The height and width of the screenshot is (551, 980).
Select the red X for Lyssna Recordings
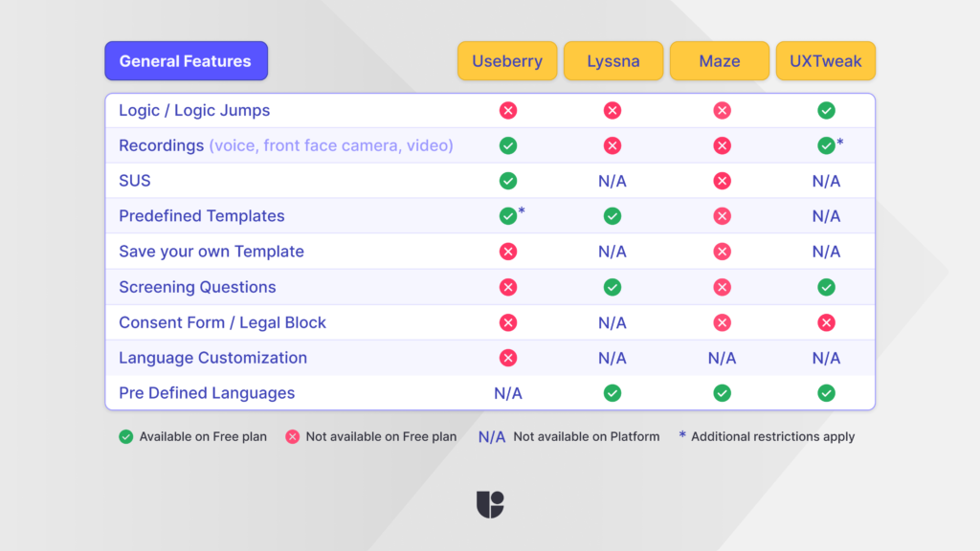(612, 145)
